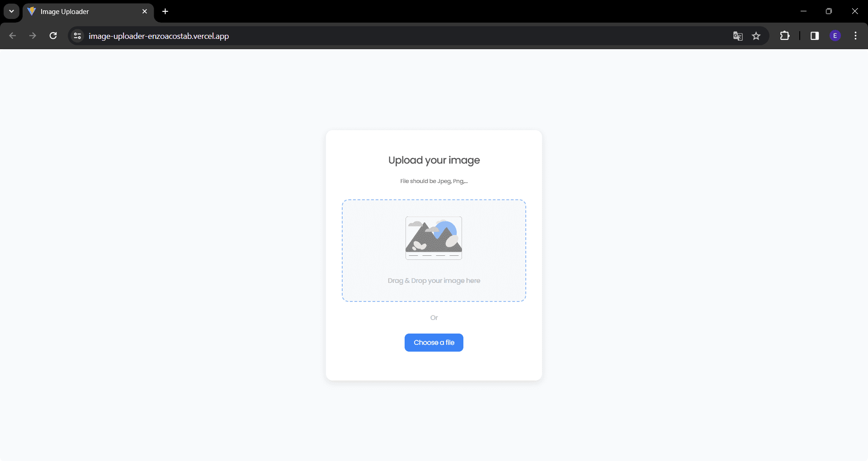Screen dimensions: 868x461
Task: Open a new tab with plus button
Action: [x=165, y=11]
